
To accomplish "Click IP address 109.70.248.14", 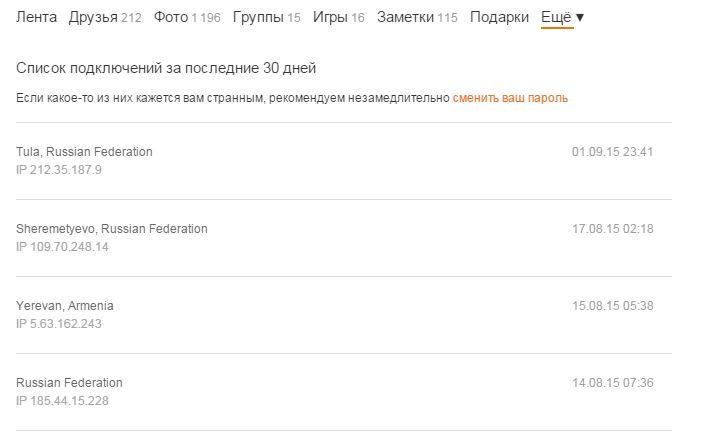I will (x=62, y=247).
